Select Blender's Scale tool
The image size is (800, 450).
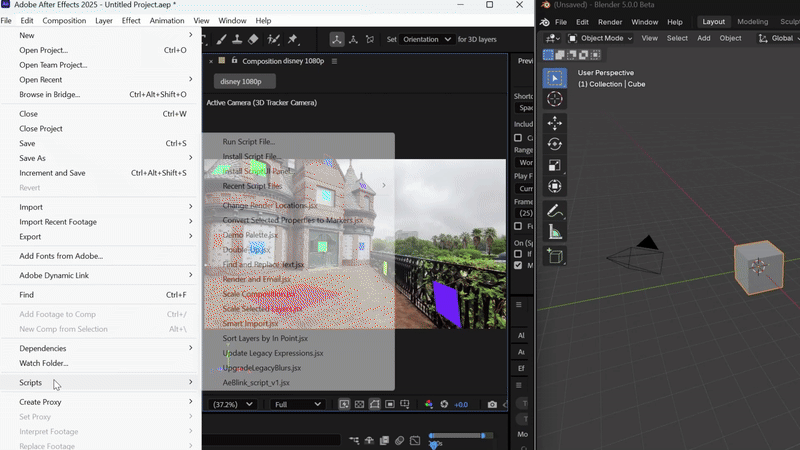tap(555, 165)
